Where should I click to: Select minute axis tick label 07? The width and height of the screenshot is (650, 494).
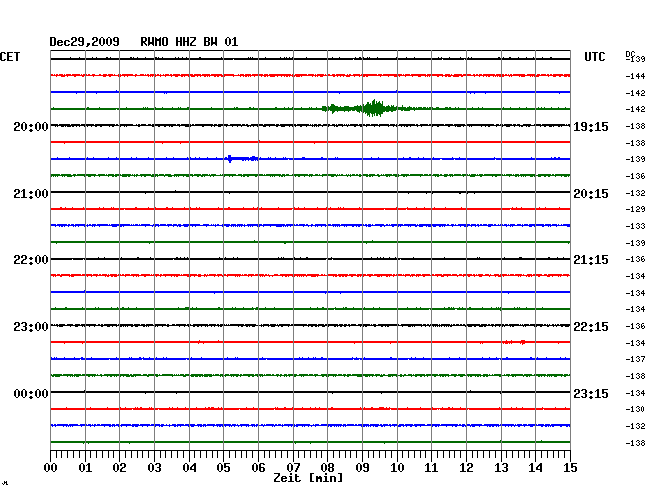[x=293, y=467]
